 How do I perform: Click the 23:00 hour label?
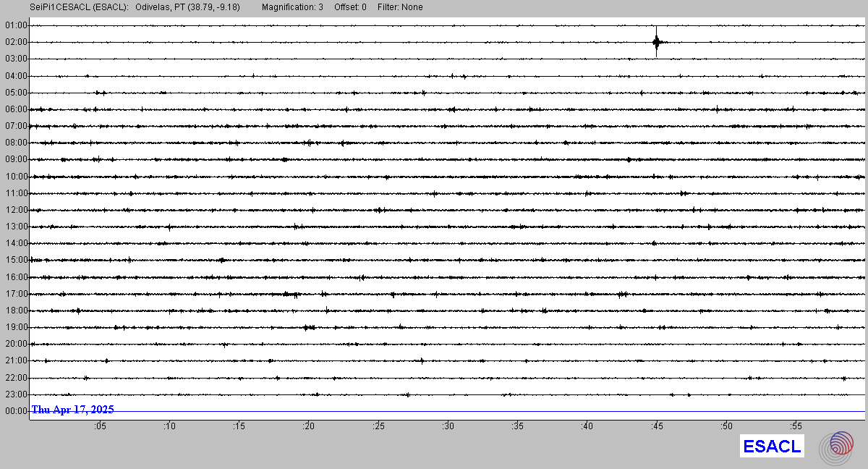(x=16, y=394)
